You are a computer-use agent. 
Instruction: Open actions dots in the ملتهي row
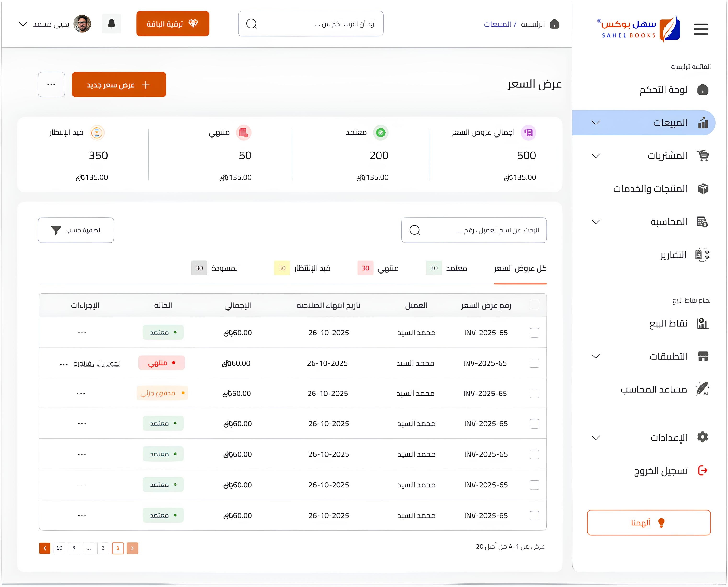pos(64,365)
